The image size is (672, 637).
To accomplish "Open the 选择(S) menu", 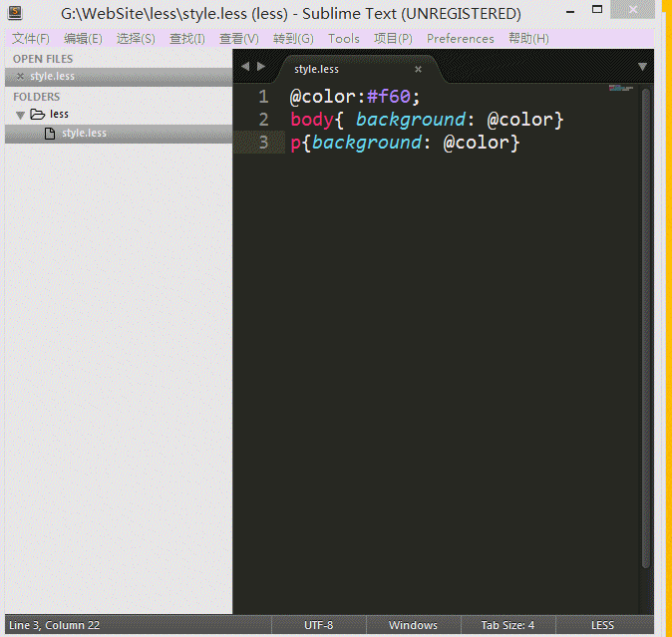I will coord(136,39).
